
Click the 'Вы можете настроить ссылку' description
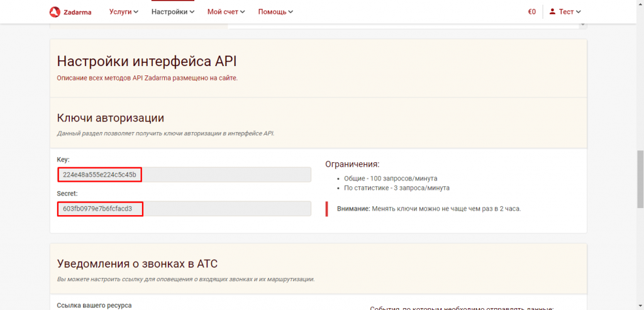click(186, 279)
